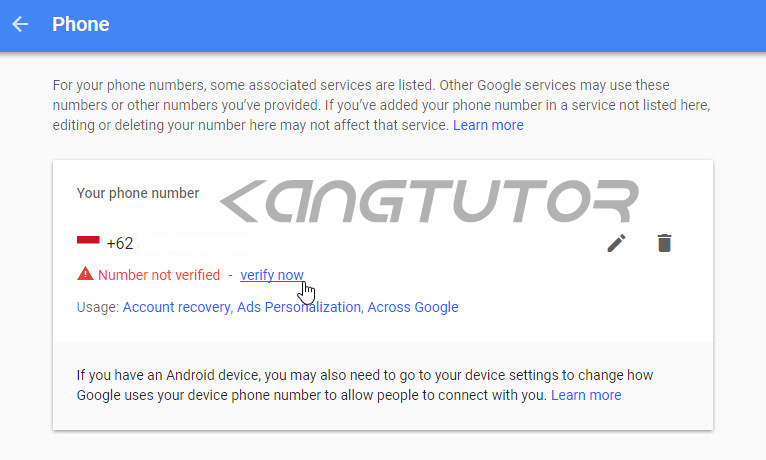Click the KANGTUTOR watermark logo
This screenshot has width=766, height=460.
pyautogui.click(x=429, y=201)
